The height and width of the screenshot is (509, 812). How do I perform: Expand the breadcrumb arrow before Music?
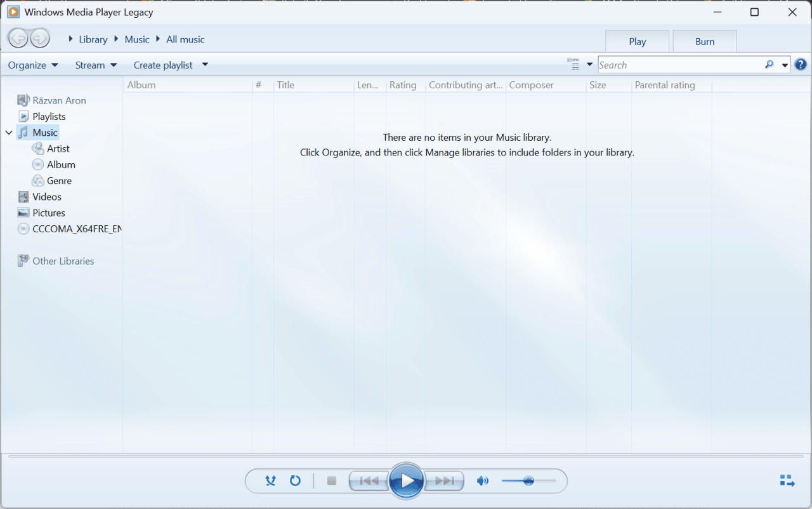click(117, 39)
